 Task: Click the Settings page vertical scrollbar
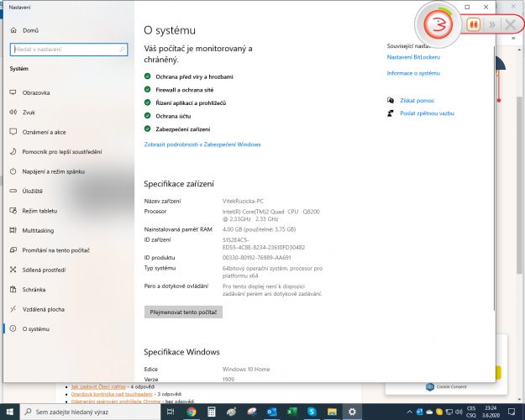click(x=494, y=177)
